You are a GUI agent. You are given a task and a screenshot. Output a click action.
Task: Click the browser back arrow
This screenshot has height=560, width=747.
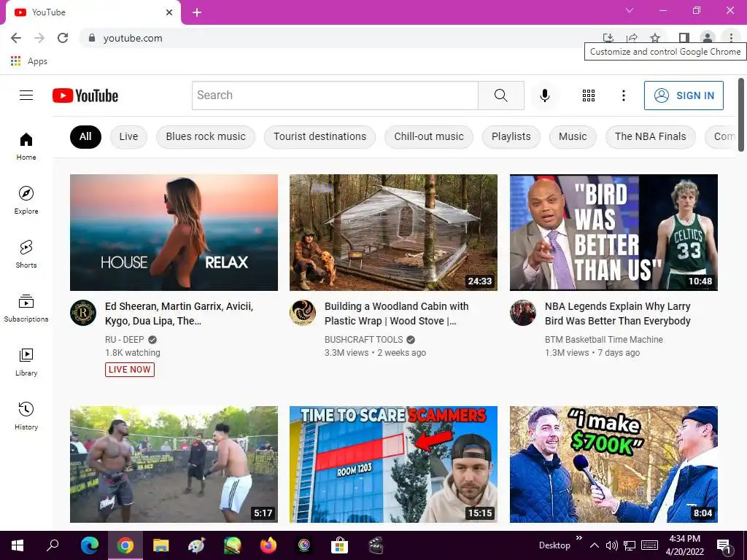coord(16,38)
